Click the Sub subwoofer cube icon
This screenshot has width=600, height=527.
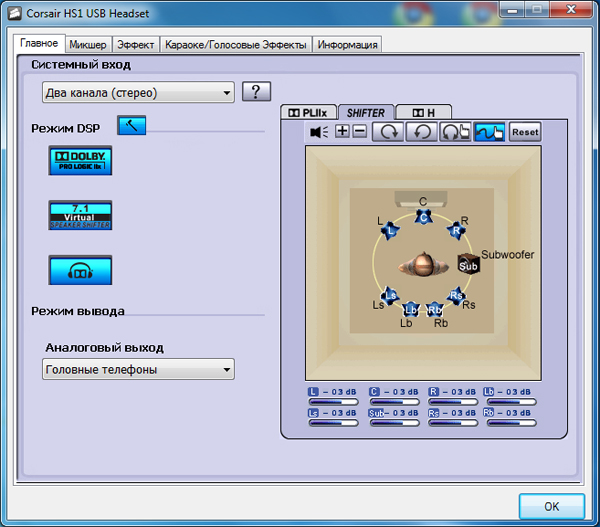(468, 264)
